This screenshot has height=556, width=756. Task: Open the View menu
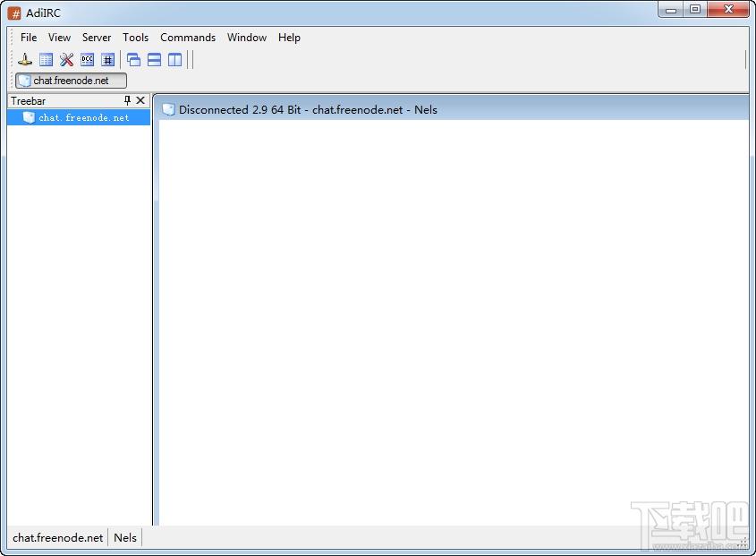[59, 38]
